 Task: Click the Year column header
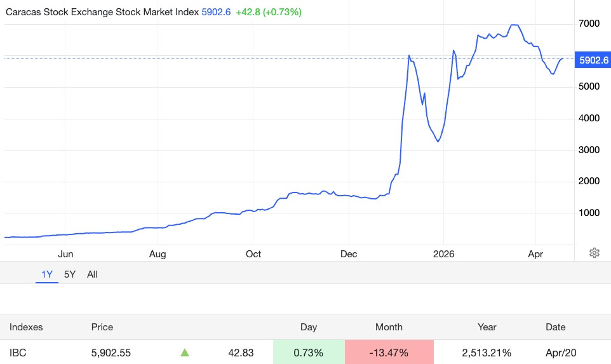tap(487, 327)
